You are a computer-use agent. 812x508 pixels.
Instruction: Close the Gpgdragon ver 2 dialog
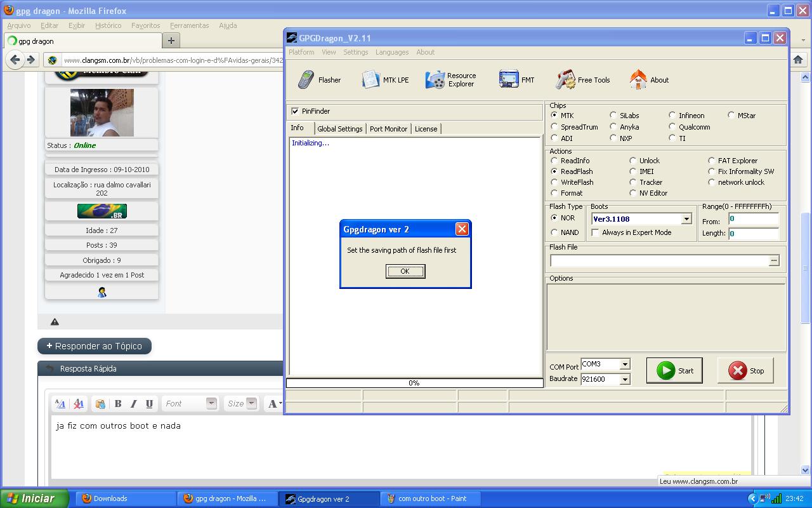coord(462,229)
